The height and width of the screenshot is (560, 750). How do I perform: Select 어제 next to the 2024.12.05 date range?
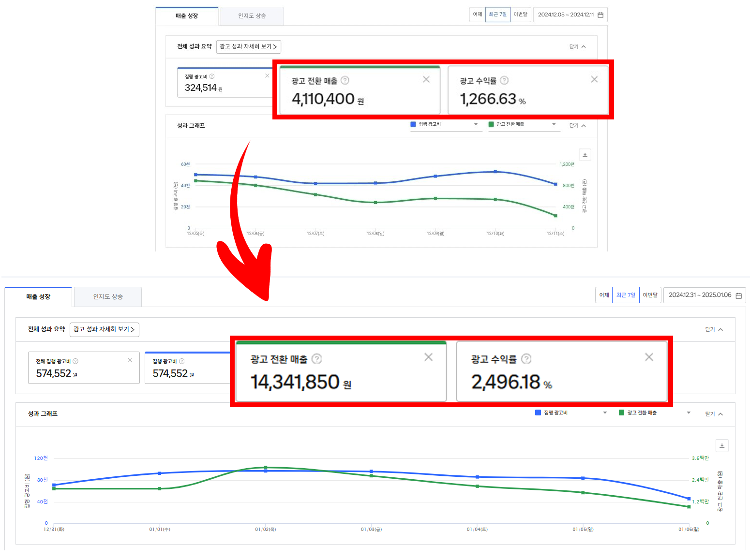click(477, 15)
